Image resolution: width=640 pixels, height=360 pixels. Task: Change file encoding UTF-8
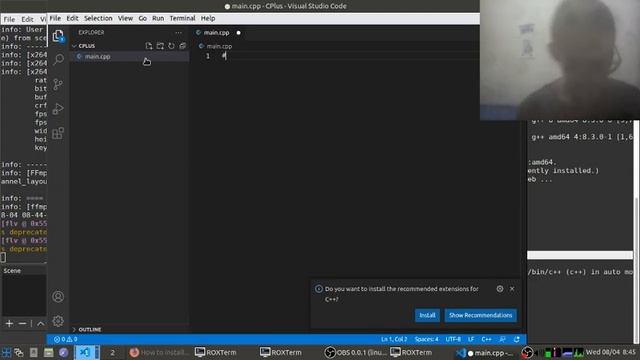coord(453,339)
